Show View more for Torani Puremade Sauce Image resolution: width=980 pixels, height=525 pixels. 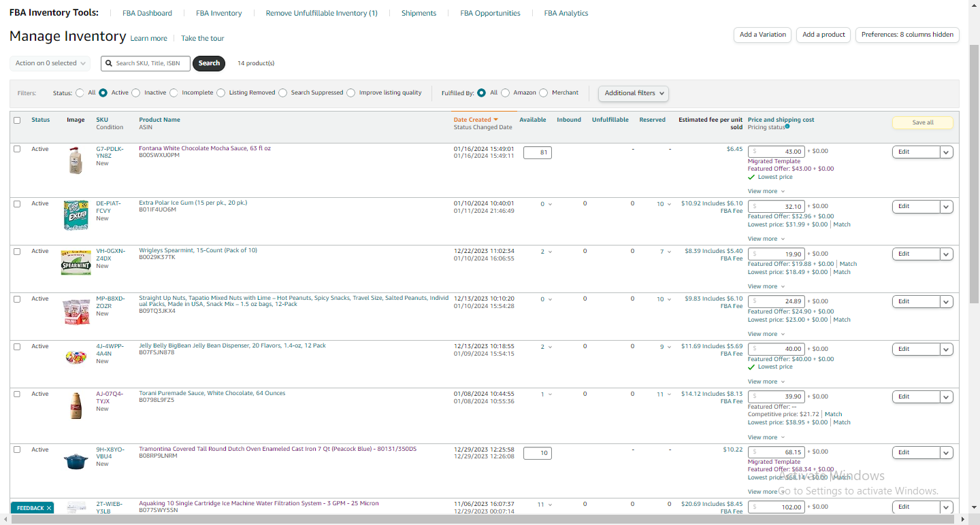coord(766,437)
